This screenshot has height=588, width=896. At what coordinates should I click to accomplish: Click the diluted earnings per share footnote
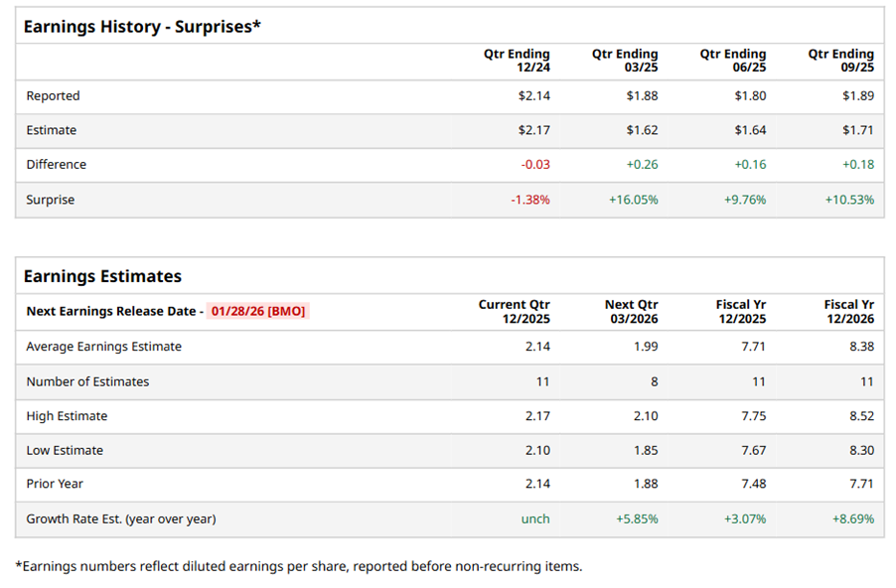(x=298, y=566)
